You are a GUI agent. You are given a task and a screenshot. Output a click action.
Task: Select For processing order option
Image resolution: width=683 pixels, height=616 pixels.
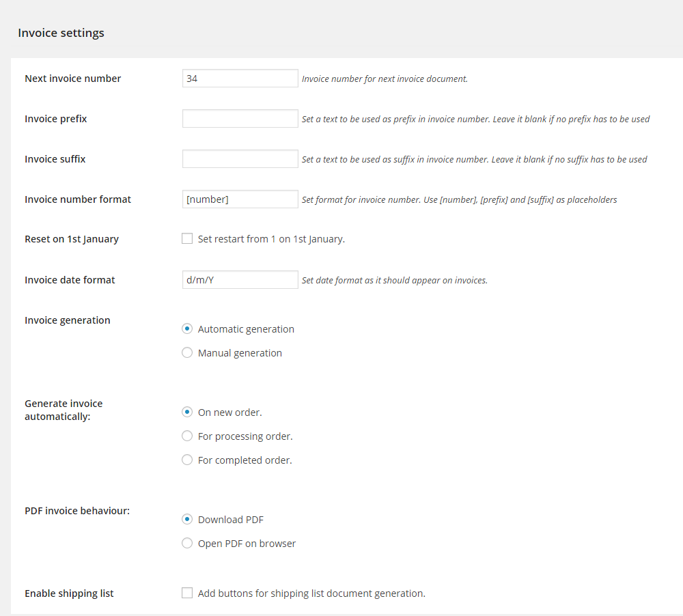click(187, 436)
